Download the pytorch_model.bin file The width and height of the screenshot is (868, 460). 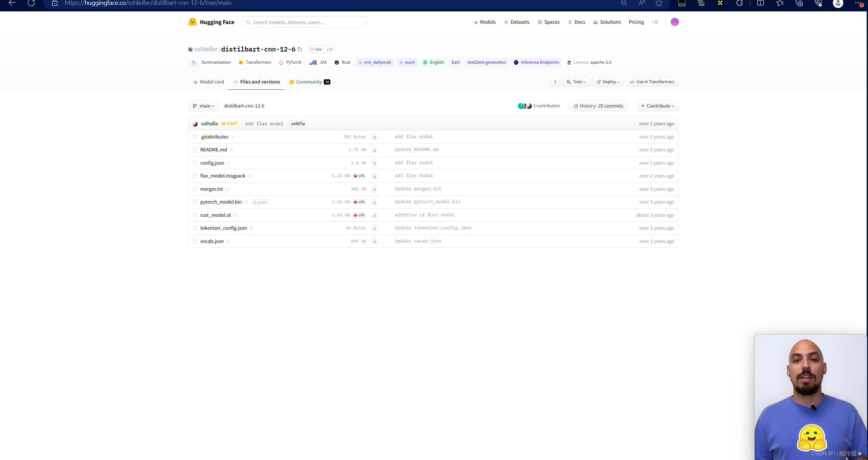(x=375, y=202)
